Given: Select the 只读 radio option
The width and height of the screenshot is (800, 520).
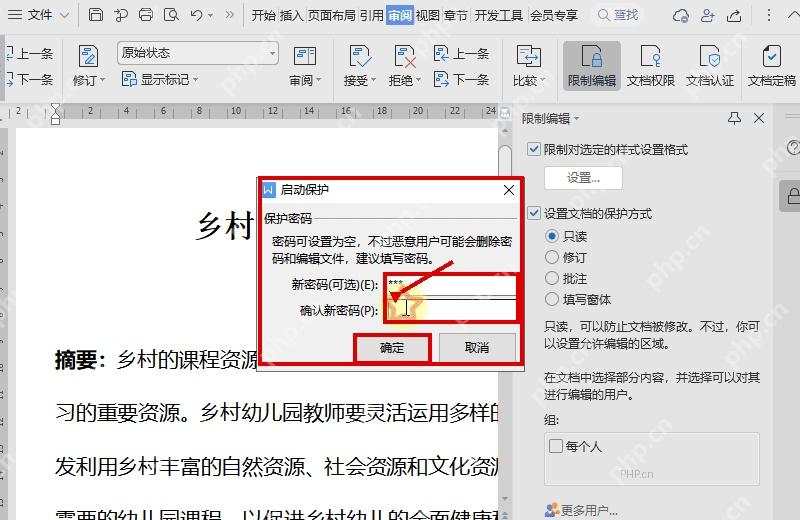Looking at the screenshot, I should click(x=552, y=236).
